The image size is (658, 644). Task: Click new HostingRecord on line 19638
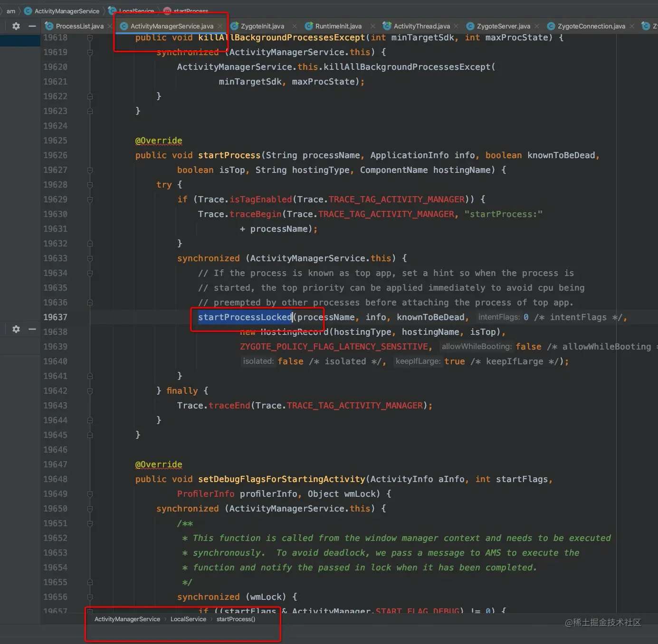point(284,332)
